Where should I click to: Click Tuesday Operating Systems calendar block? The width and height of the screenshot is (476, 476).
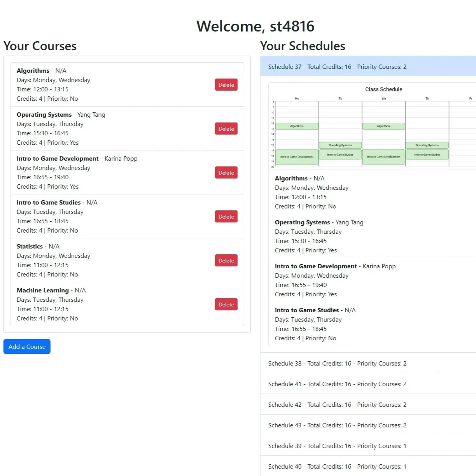coord(340,145)
